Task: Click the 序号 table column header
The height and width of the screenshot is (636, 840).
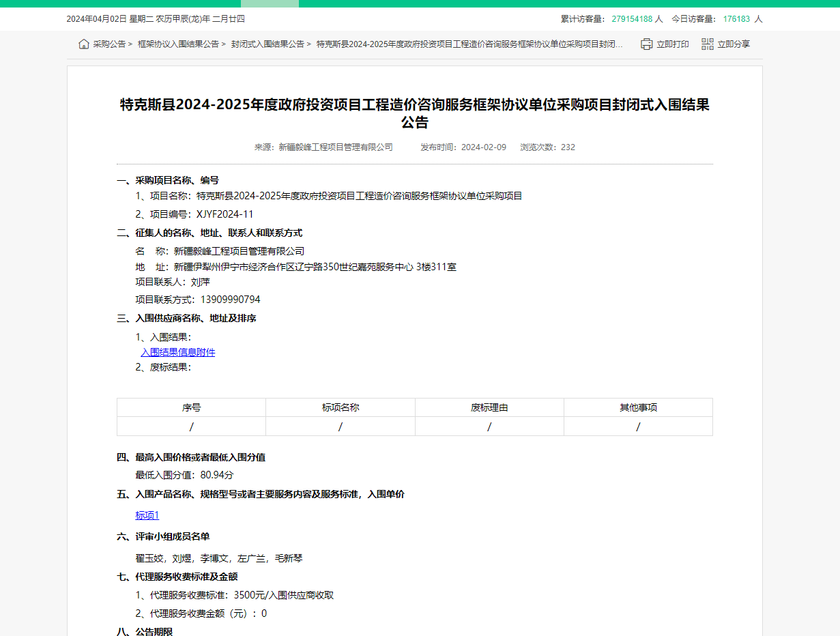Action: click(191, 407)
